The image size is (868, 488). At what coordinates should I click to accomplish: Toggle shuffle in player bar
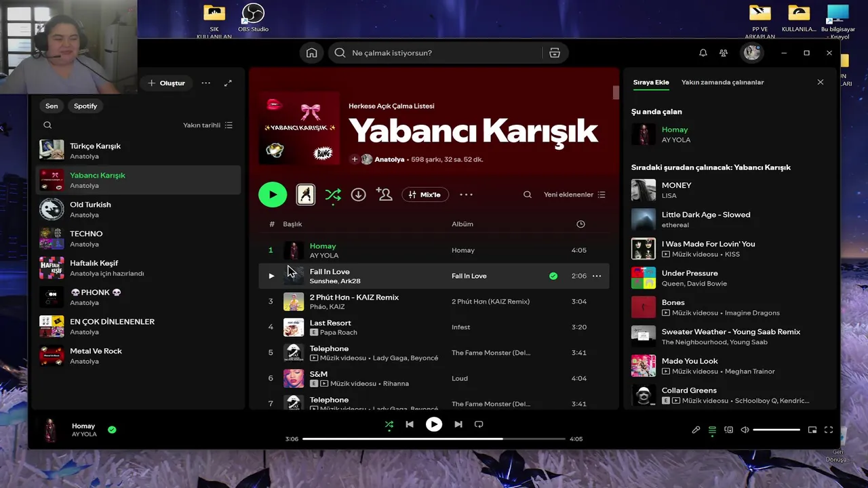click(389, 424)
